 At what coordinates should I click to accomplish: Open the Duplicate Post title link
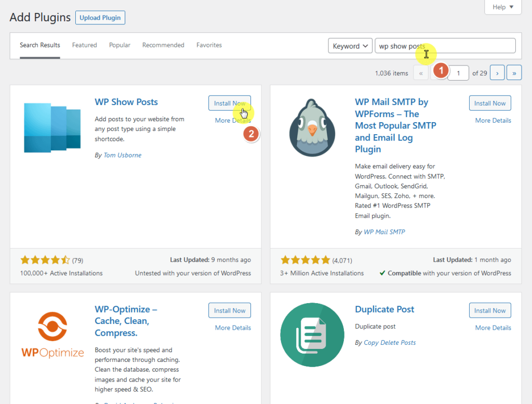(384, 309)
